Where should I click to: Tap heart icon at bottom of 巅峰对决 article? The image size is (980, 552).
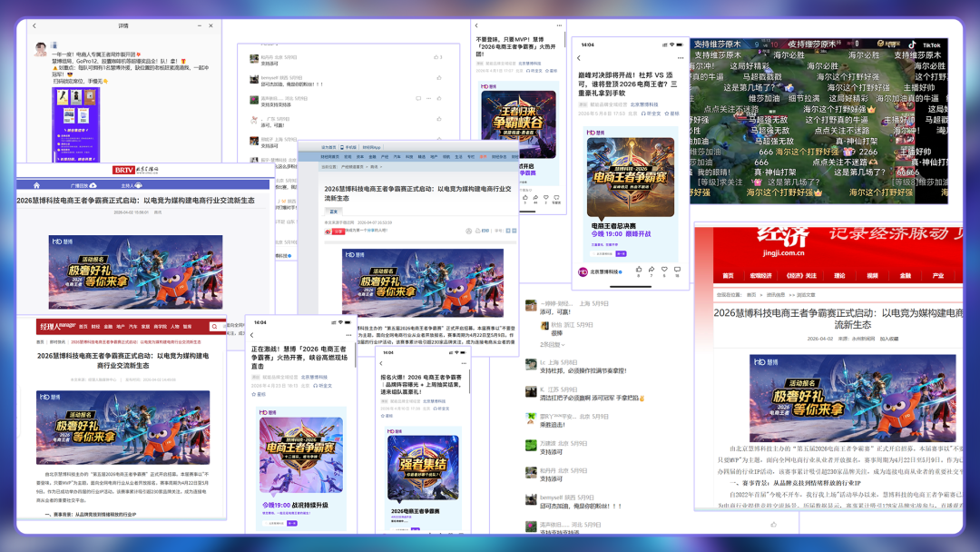click(x=664, y=270)
